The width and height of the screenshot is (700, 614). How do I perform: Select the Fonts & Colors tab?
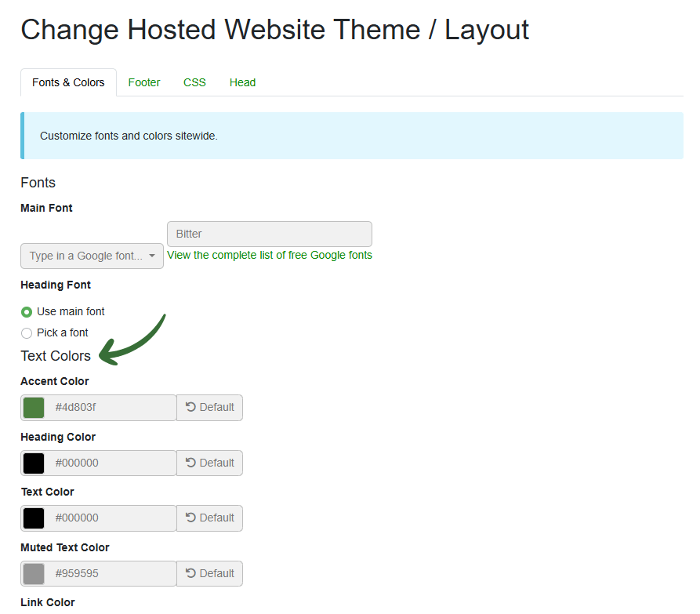point(68,82)
